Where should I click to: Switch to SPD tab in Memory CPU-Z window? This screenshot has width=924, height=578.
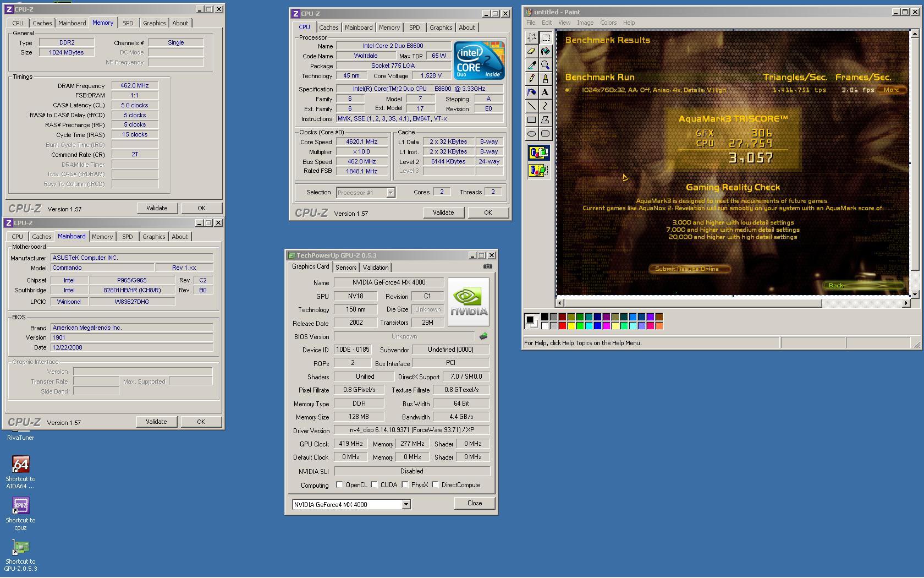tap(128, 23)
